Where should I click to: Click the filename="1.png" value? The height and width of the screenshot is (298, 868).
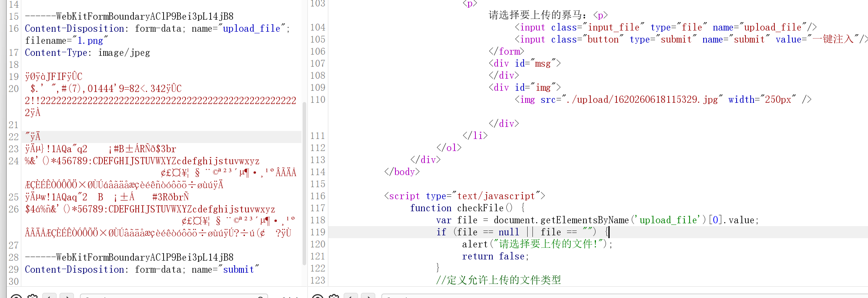tap(66, 41)
